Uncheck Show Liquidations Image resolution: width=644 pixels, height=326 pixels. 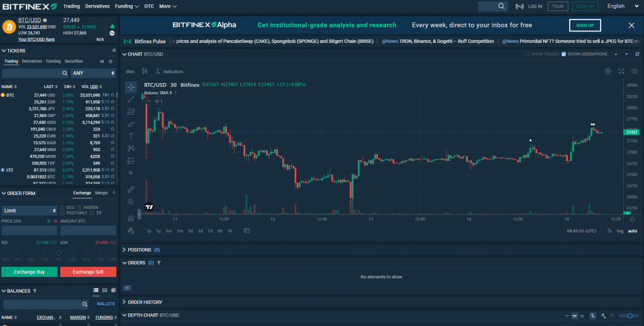[563, 54]
